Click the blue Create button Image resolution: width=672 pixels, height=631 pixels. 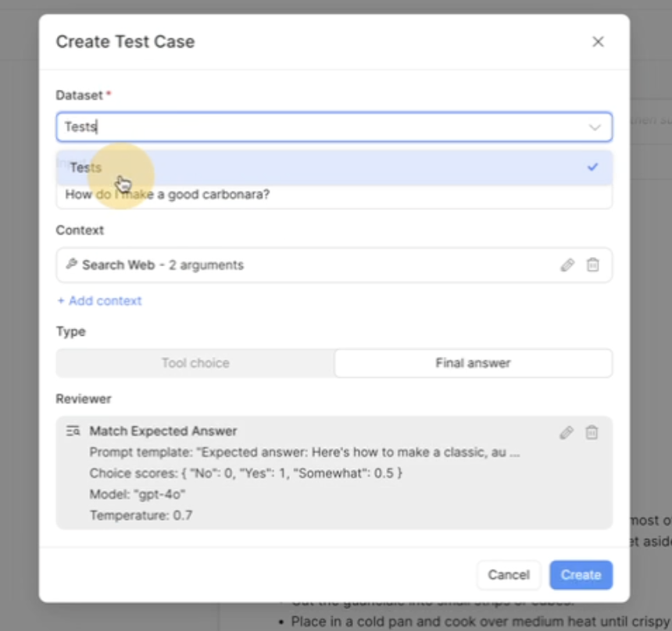(x=581, y=575)
